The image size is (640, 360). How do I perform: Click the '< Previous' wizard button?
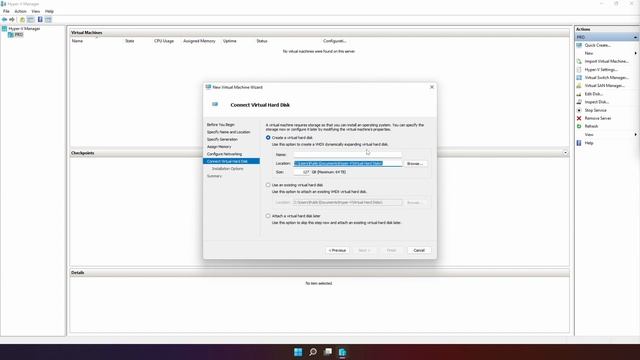[x=338, y=250]
